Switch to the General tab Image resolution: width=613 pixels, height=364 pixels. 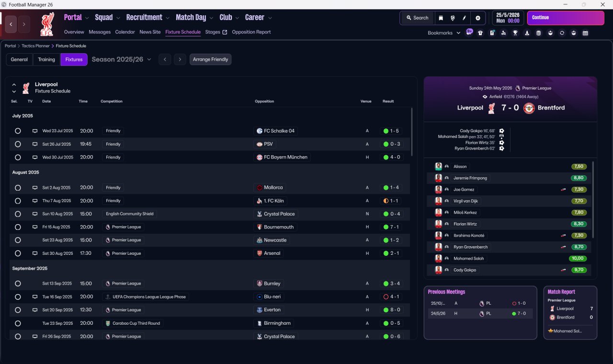click(x=19, y=59)
